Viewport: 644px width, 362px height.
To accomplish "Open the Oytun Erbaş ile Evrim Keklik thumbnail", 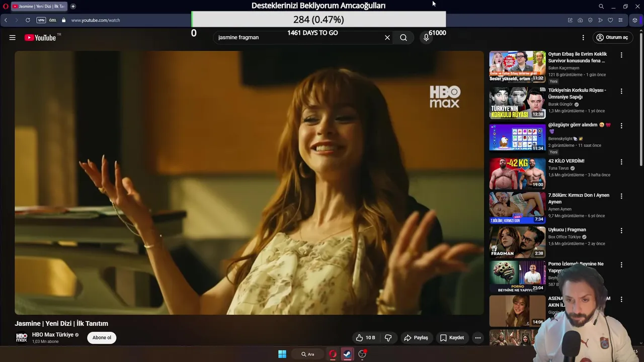I will (518, 66).
